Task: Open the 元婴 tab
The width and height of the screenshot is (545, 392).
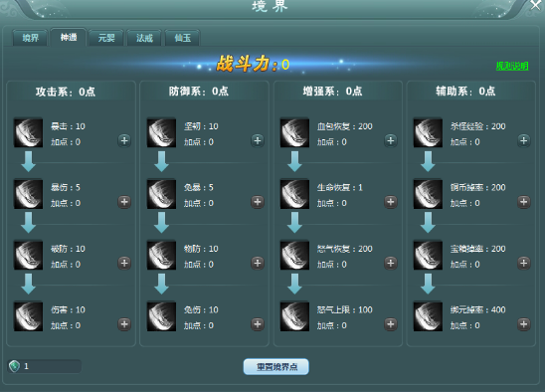Action: tap(106, 38)
